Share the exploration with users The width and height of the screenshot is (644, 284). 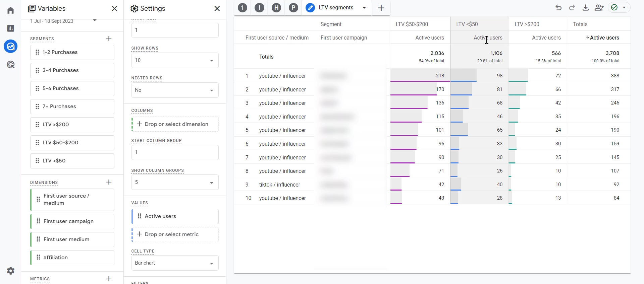(599, 8)
